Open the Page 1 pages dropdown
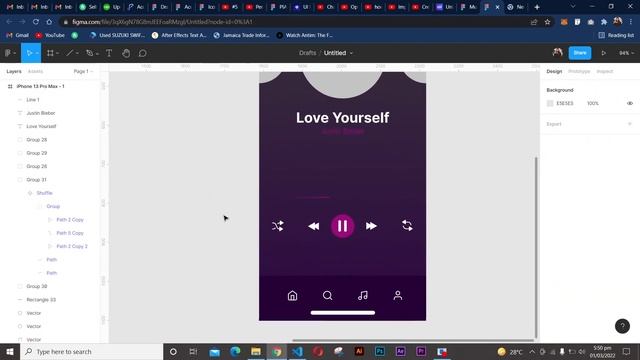Image resolution: width=640 pixels, height=360 pixels. tap(83, 71)
